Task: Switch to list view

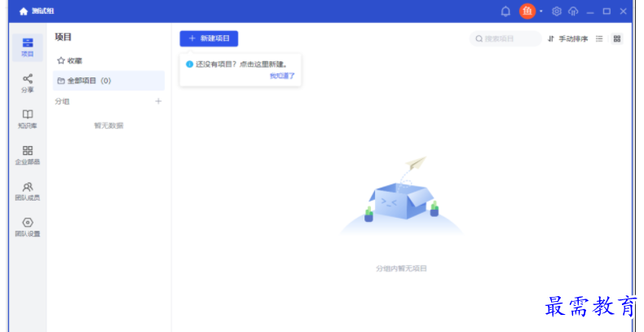Action: click(599, 38)
